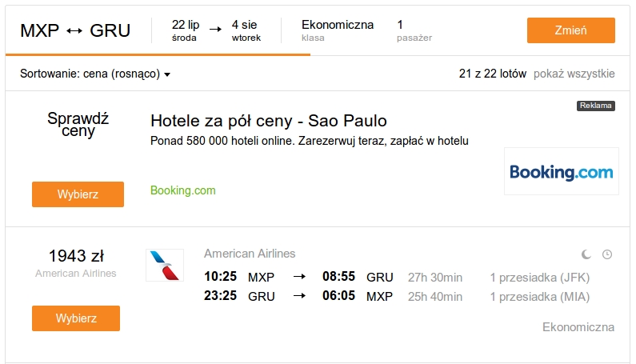
Task: Click the clock long duration icon
Action: pyautogui.click(x=607, y=254)
